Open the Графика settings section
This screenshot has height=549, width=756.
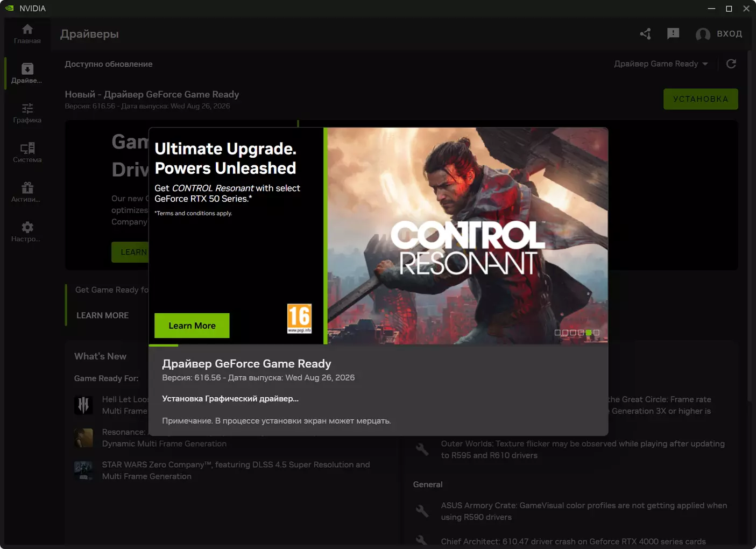27,113
